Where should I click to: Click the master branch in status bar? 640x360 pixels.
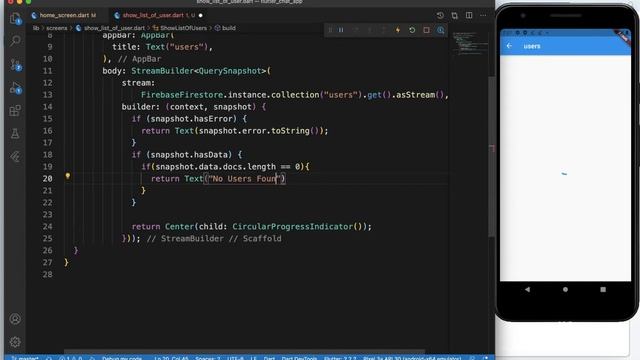click(x=24, y=358)
